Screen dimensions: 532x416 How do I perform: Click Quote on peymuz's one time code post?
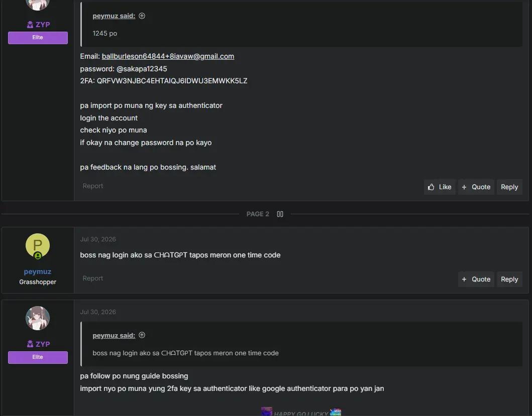point(476,279)
